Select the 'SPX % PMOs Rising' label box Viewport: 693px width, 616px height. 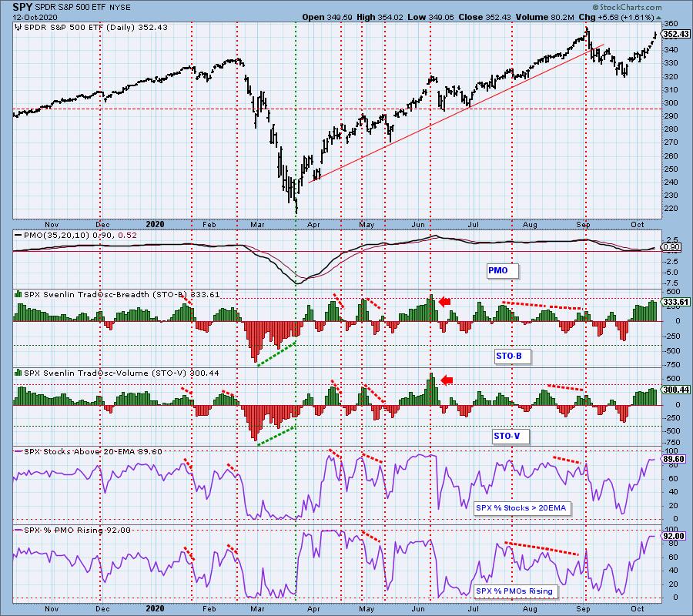coord(514,591)
